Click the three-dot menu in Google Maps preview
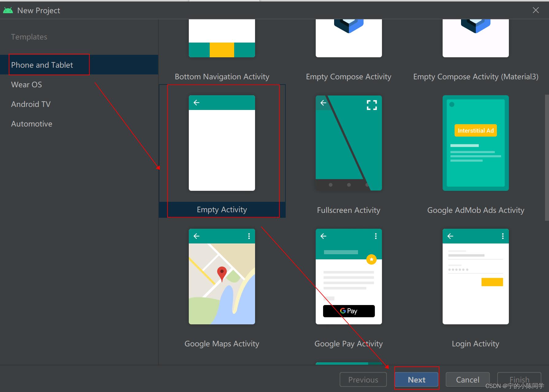549x392 pixels. pos(249,236)
